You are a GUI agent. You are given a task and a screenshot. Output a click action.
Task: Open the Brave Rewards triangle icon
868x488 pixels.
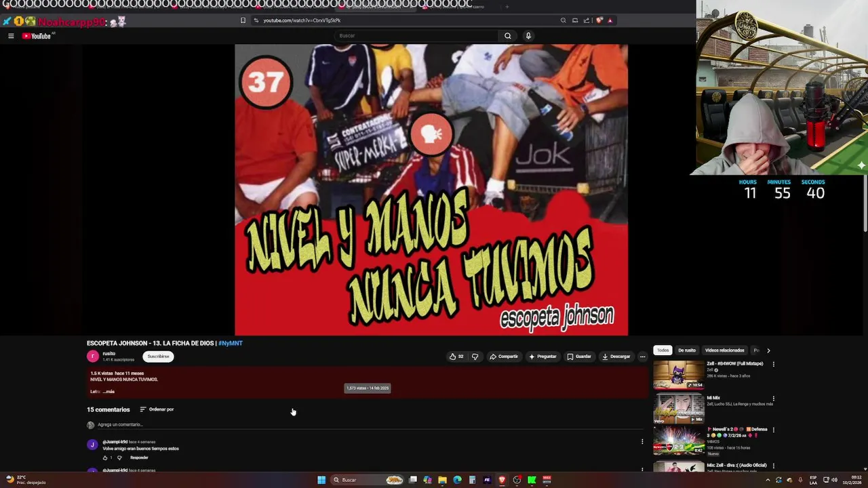610,20
